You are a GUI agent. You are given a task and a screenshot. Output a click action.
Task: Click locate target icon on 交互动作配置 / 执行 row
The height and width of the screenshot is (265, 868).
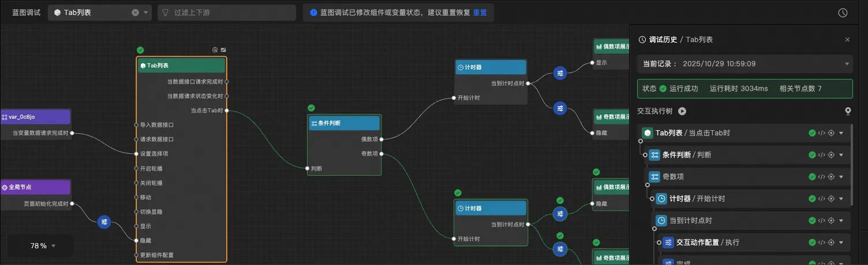[x=831, y=243]
